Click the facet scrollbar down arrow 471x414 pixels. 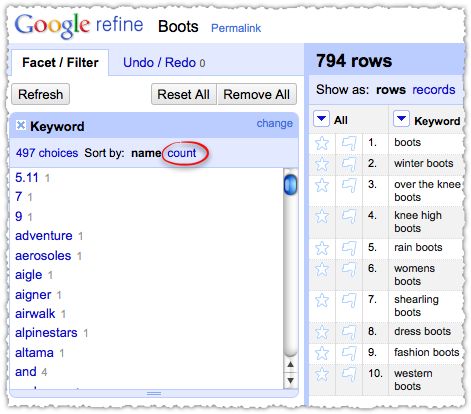[290, 380]
